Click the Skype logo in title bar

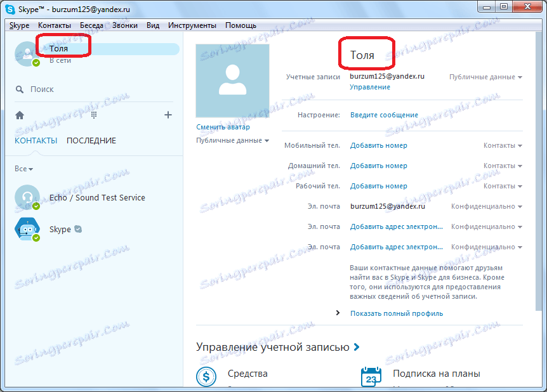click(x=10, y=10)
